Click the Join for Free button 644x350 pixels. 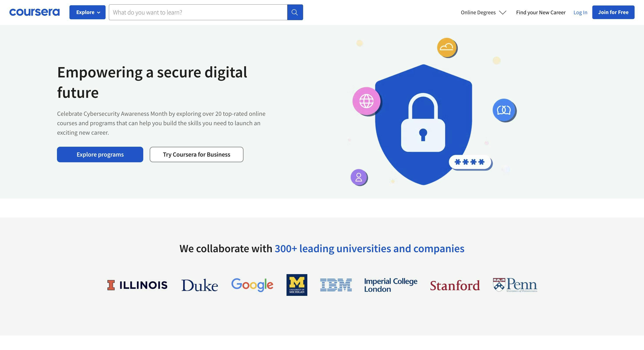coord(613,12)
